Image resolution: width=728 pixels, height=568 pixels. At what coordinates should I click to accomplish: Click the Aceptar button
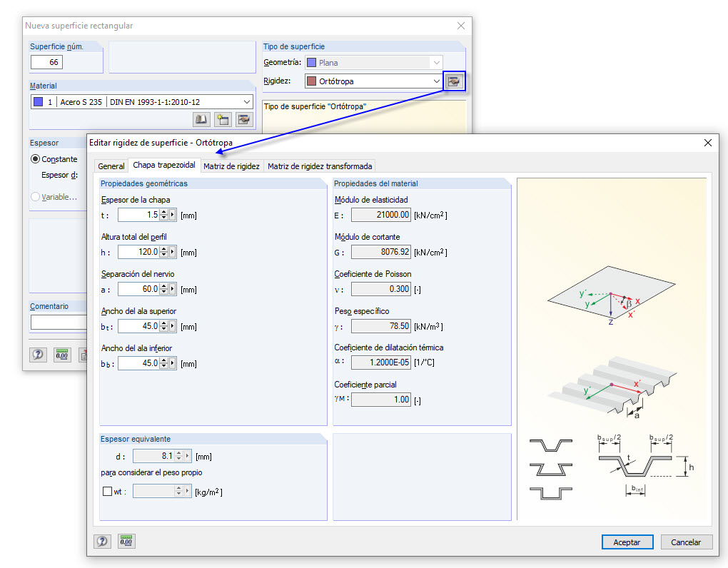[627, 542]
